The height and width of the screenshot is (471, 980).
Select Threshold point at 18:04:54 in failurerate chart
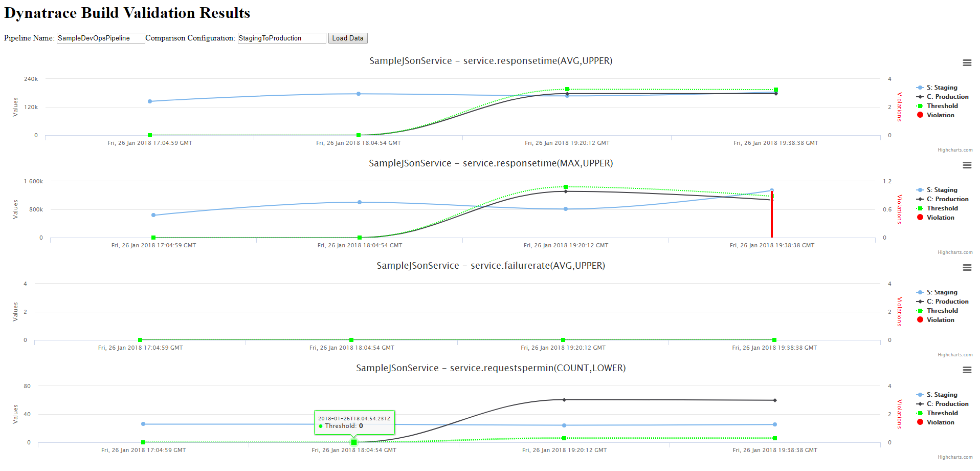[351, 340]
